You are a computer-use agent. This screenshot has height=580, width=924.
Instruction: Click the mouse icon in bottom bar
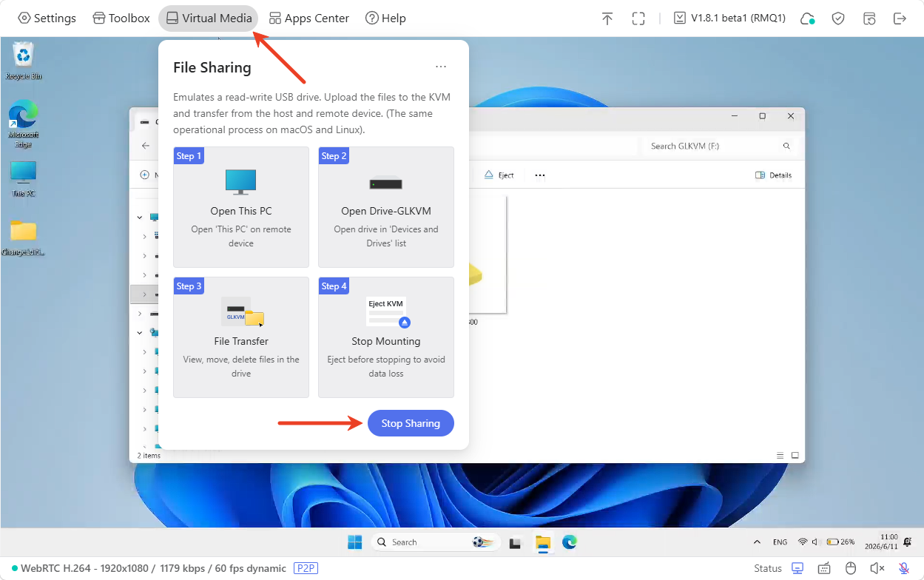[x=851, y=568]
